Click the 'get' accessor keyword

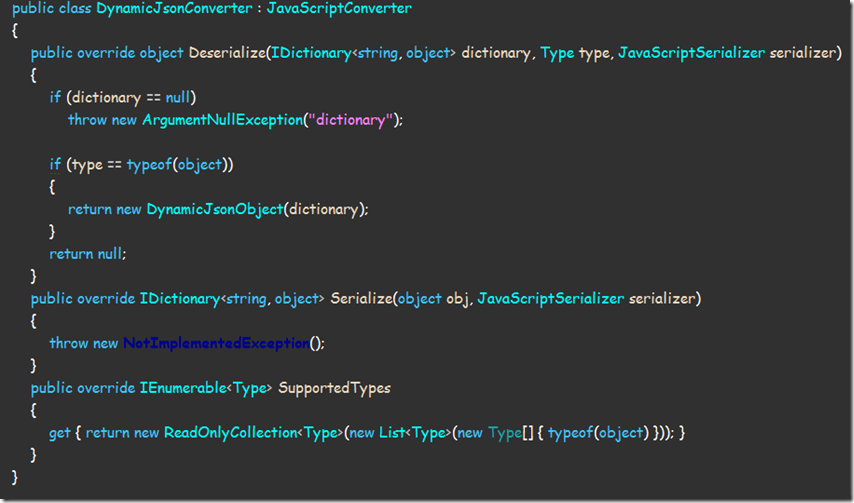[x=60, y=433]
